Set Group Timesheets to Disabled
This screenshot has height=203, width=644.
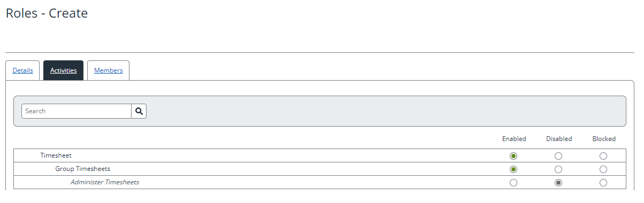click(558, 169)
